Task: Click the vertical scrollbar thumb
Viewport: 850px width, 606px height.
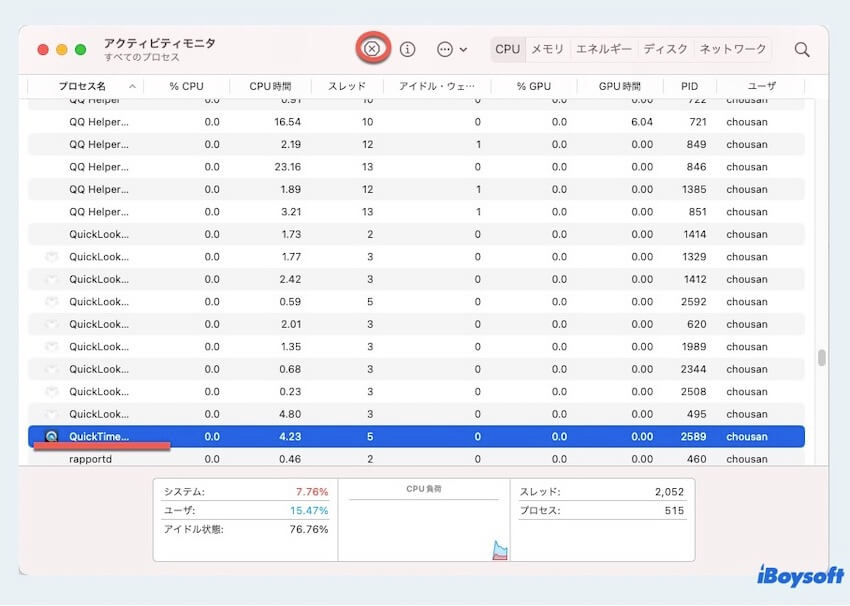Action: tap(822, 358)
